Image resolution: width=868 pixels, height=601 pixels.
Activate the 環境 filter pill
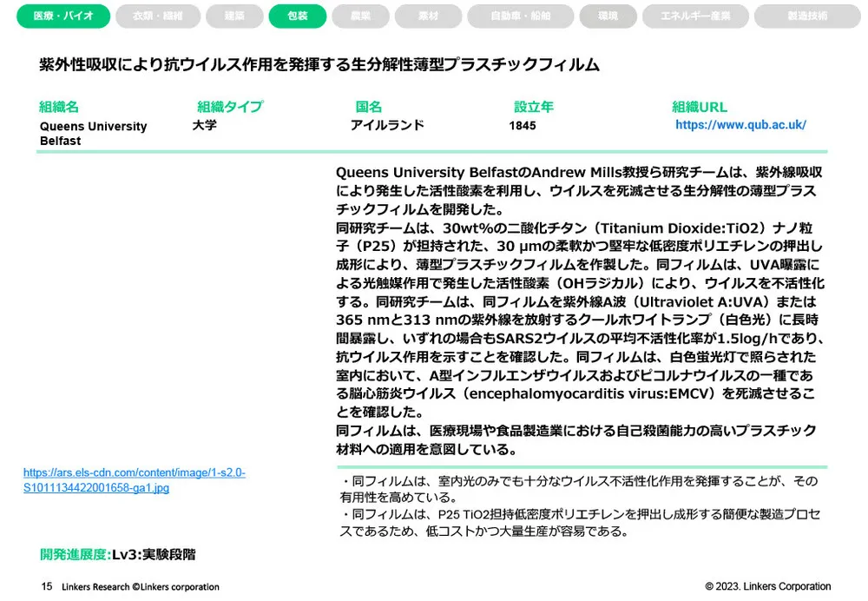tap(608, 16)
